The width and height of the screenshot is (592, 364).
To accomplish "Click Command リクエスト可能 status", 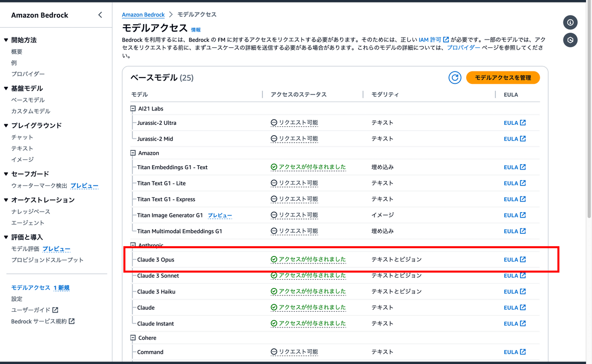I will pyautogui.click(x=295, y=352).
